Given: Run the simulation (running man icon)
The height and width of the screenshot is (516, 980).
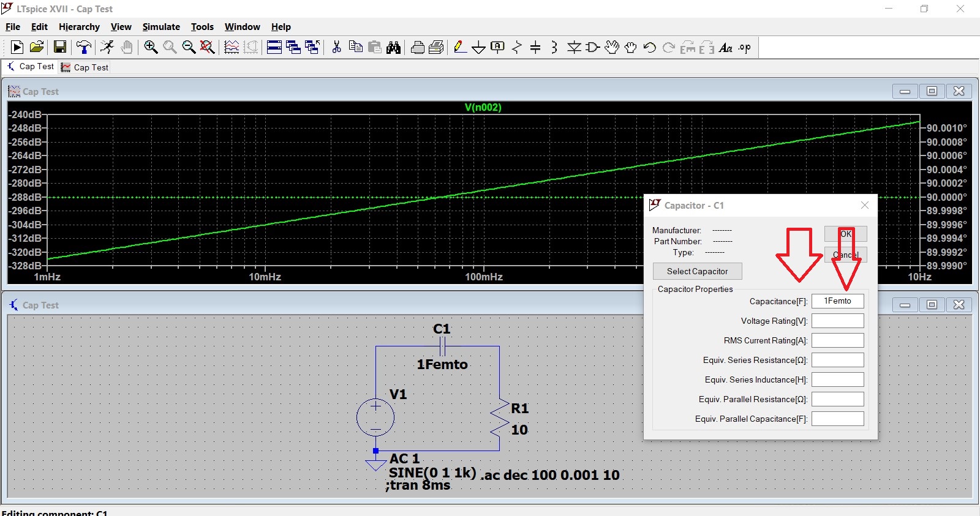Looking at the screenshot, I should pyautogui.click(x=107, y=47).
